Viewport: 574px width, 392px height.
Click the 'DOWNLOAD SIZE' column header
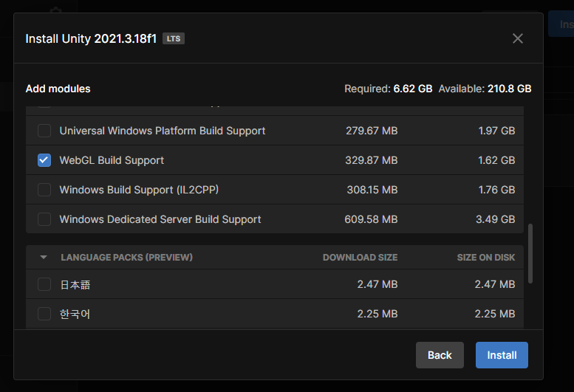pos(361,258)
